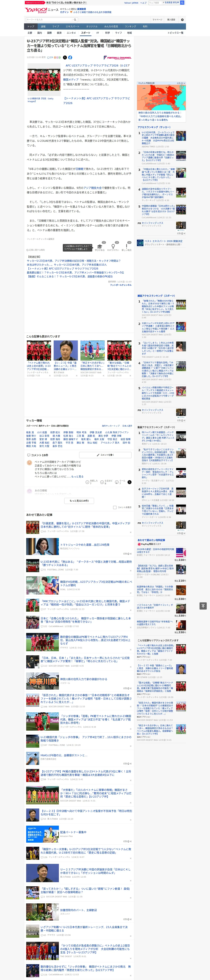Open soccer ranking item 1 about U-23日本代表
This screenshot has height=980, width=210.
(x=158, y=138)
